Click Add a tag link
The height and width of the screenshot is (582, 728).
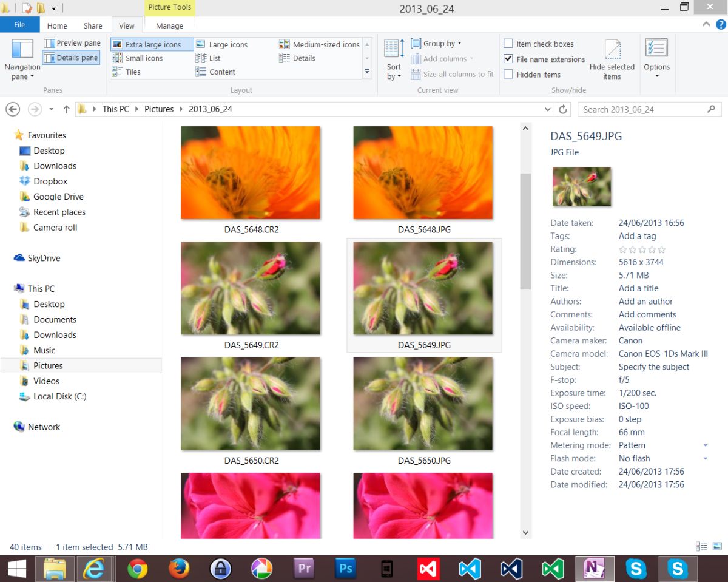click(x=637, y=236)
